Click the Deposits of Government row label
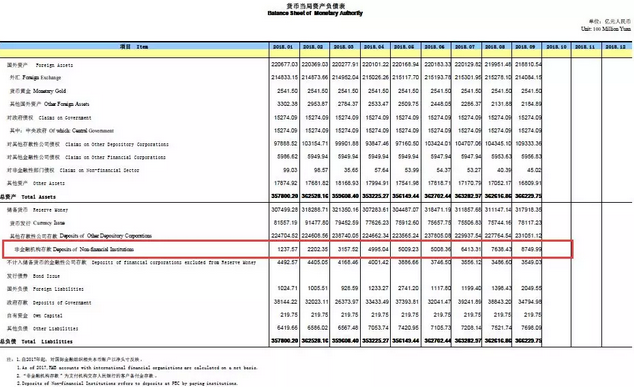 [49, 303]
